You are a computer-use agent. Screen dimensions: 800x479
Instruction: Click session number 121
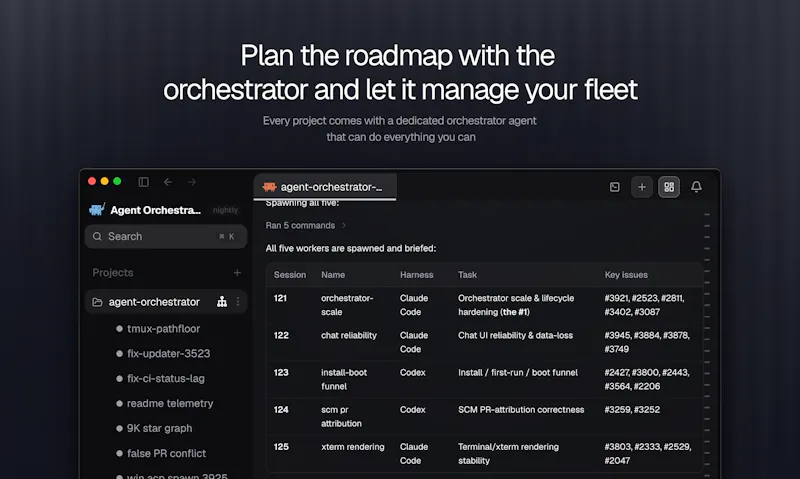(x=280, y=298)
